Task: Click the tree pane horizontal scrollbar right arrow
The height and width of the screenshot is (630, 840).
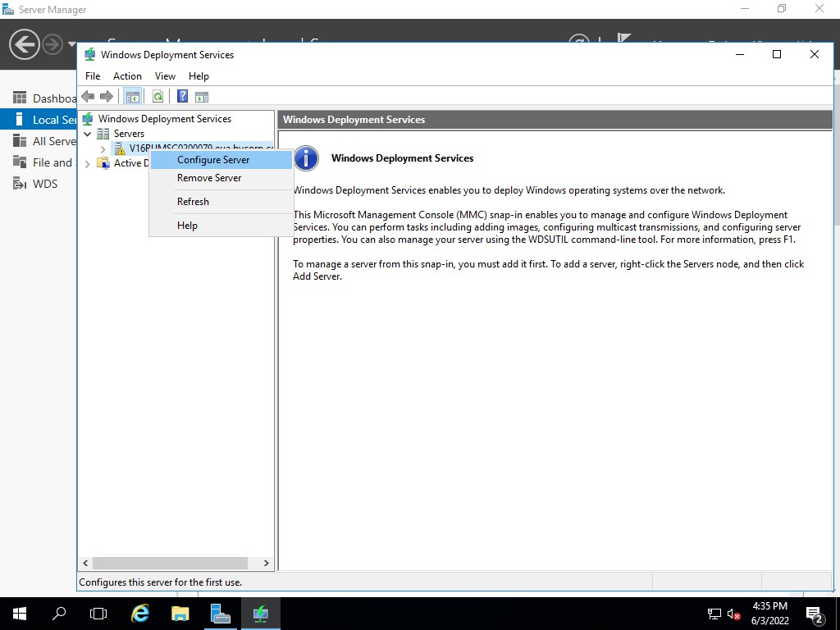Action: 266,564
